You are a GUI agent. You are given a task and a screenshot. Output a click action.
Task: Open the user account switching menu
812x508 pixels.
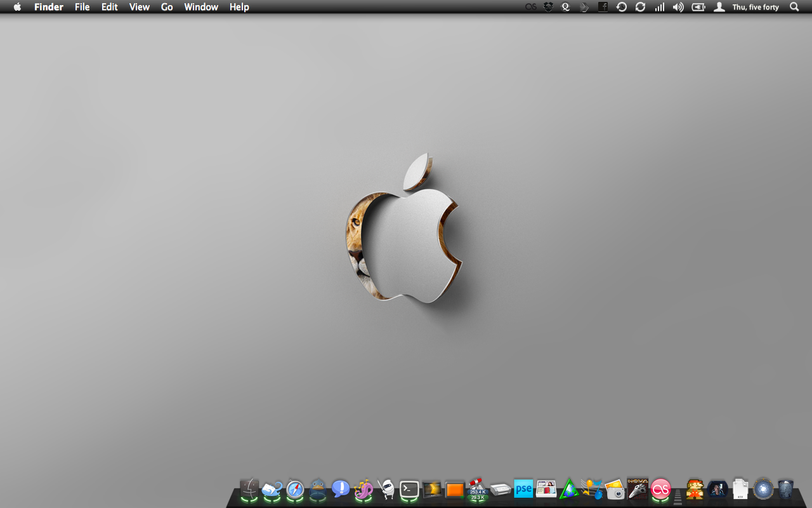(x=719, y=7)
